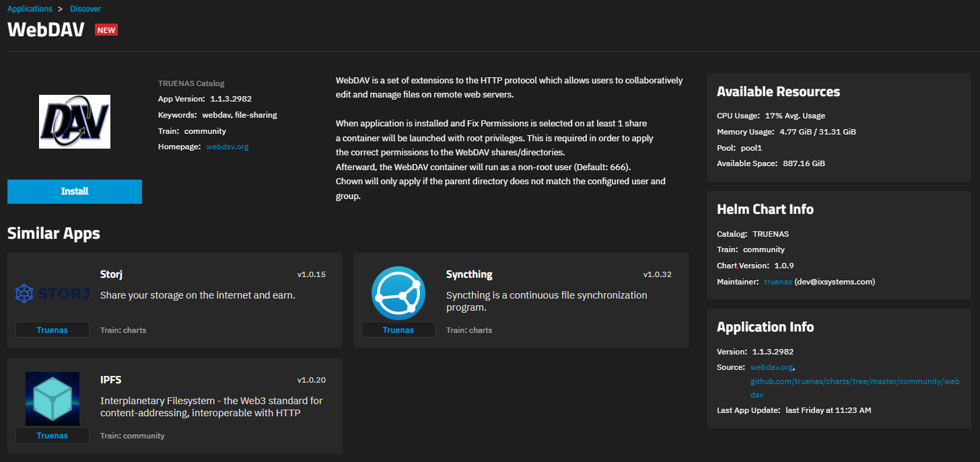Viewport: 980px width, 462px height.
Task: Click Syncthing version v1.0.32
Action: [658, 274]
